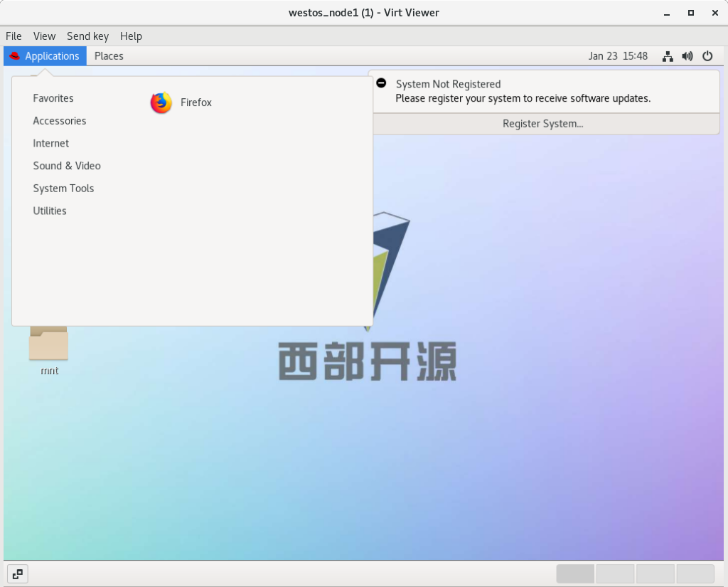Open the Send key menu
The width and height of the screenshot is (728, 587).
tap(87, 36)
